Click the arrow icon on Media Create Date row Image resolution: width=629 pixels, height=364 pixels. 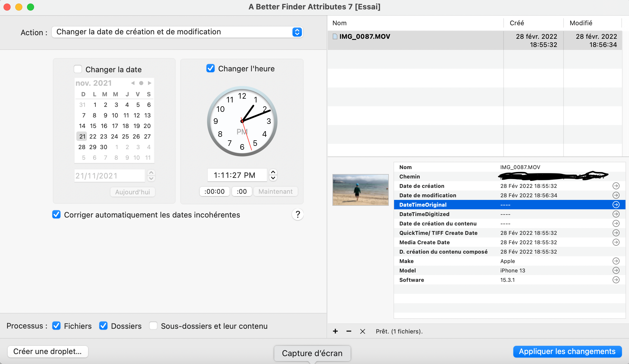point(616,242)
